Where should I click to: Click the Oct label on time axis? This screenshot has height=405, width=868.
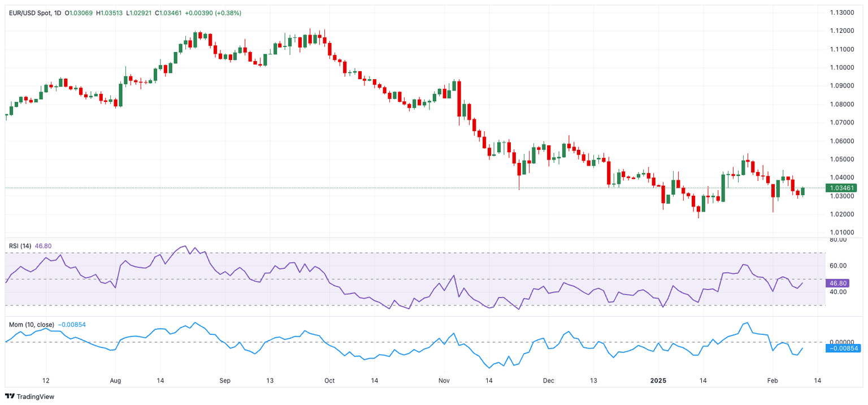329,381
